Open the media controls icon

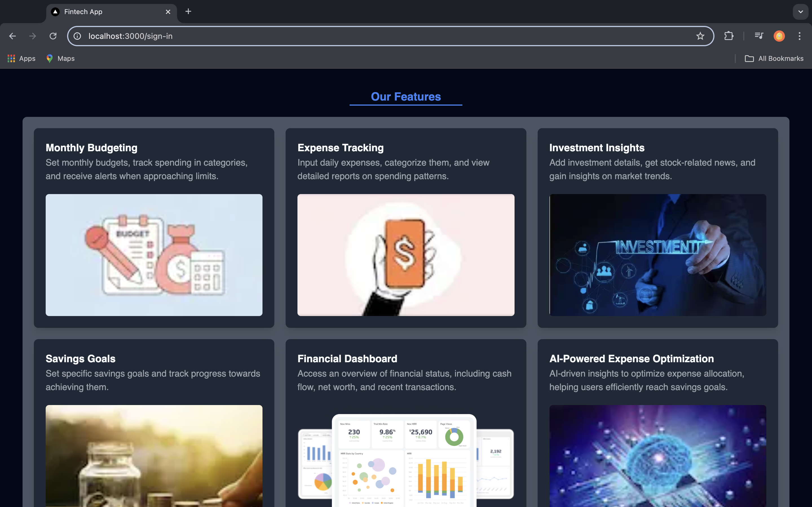[x=759, y=36]
